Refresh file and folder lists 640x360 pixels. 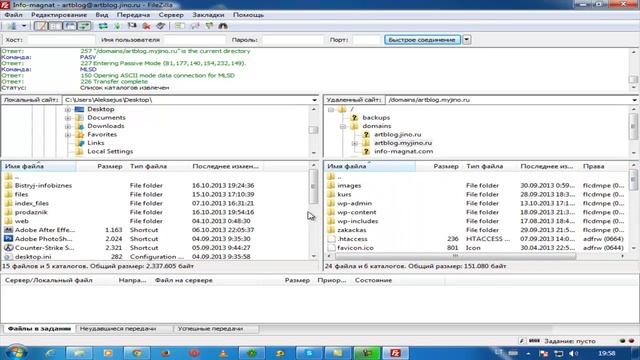point(103,26)
